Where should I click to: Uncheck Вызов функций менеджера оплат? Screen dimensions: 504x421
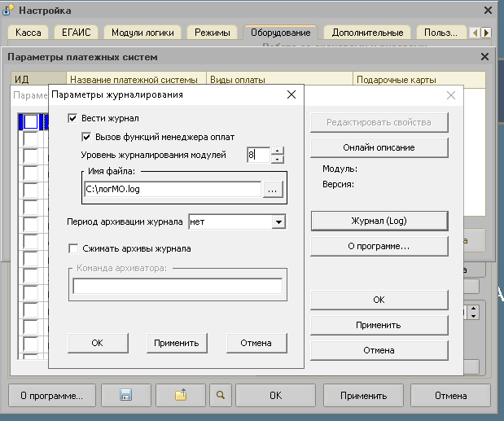click(x=87, y=137)
